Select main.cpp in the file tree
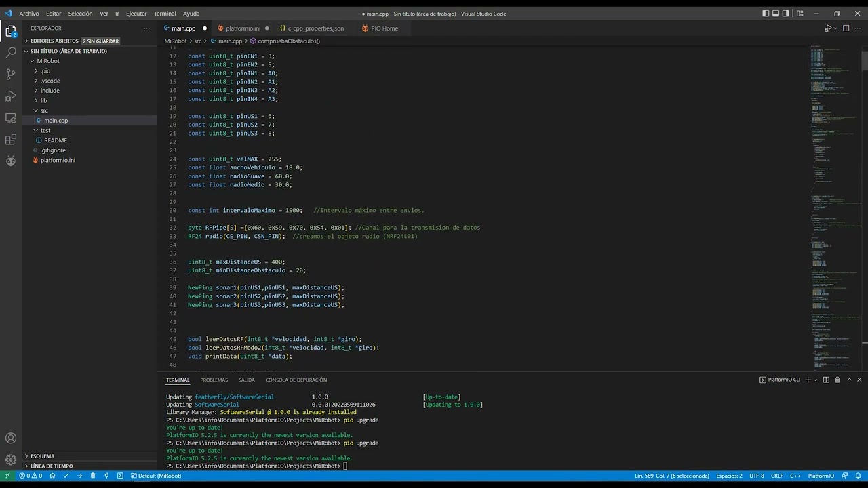The width and height of the screenshot is (868, 488). [90, 121]
